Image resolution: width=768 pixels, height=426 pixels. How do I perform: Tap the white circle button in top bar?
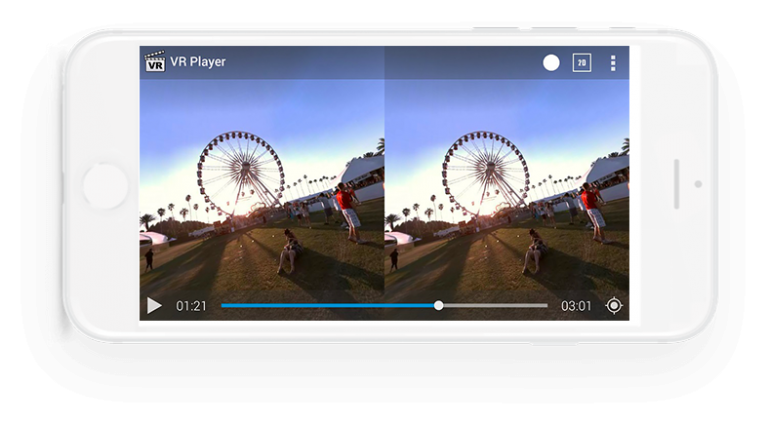coord(551,63)
